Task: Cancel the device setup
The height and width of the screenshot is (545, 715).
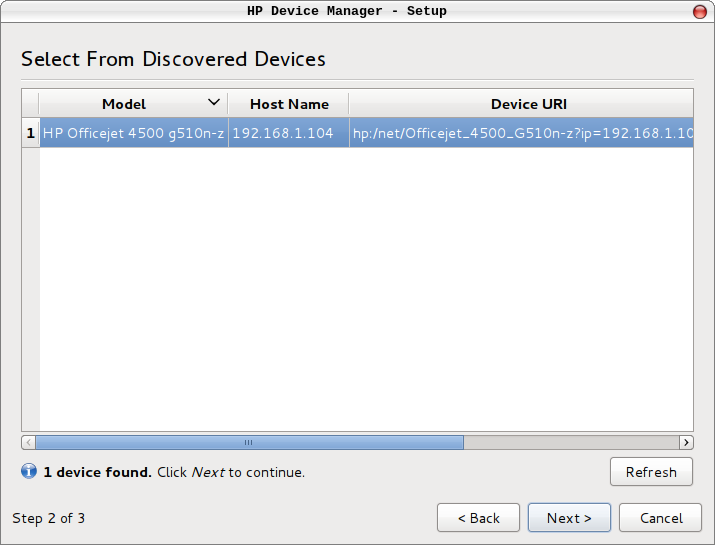Action: click(660, 518)
